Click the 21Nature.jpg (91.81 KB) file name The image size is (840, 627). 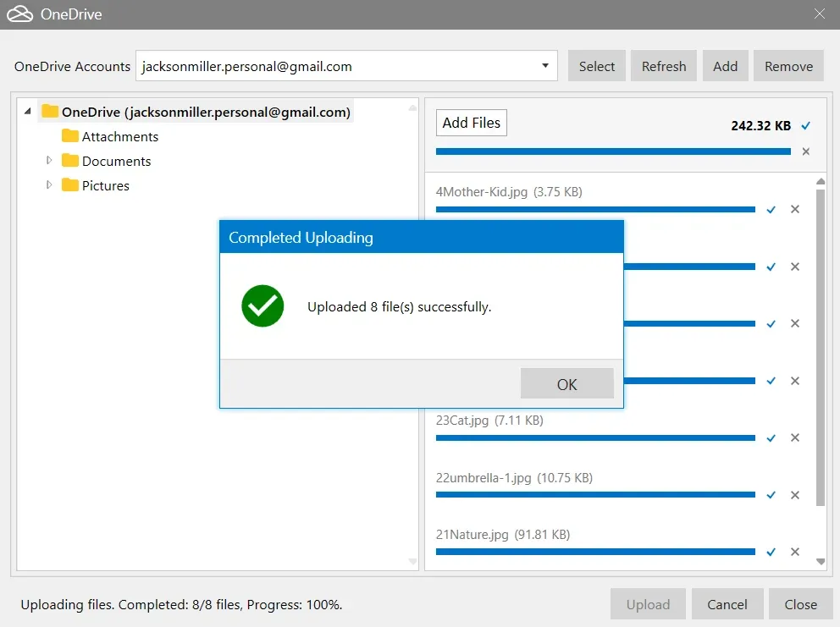pyautogui.click(x=503, y=535)
